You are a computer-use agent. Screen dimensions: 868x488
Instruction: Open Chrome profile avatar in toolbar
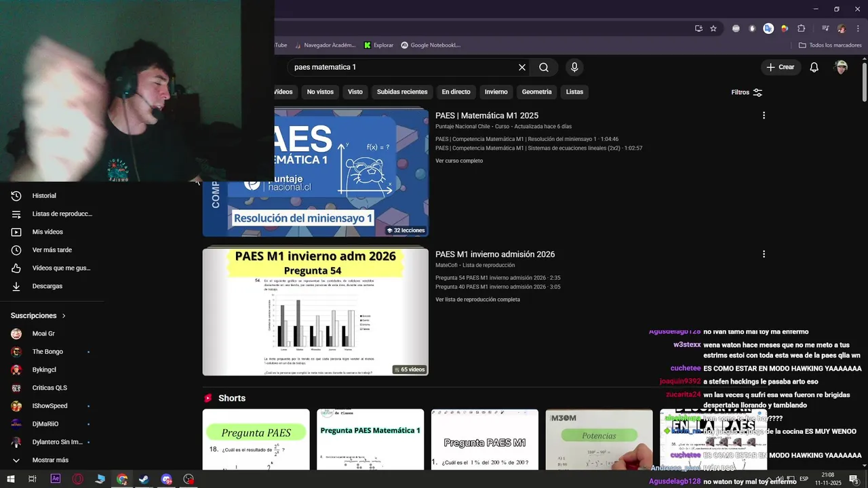pos(842,28)
